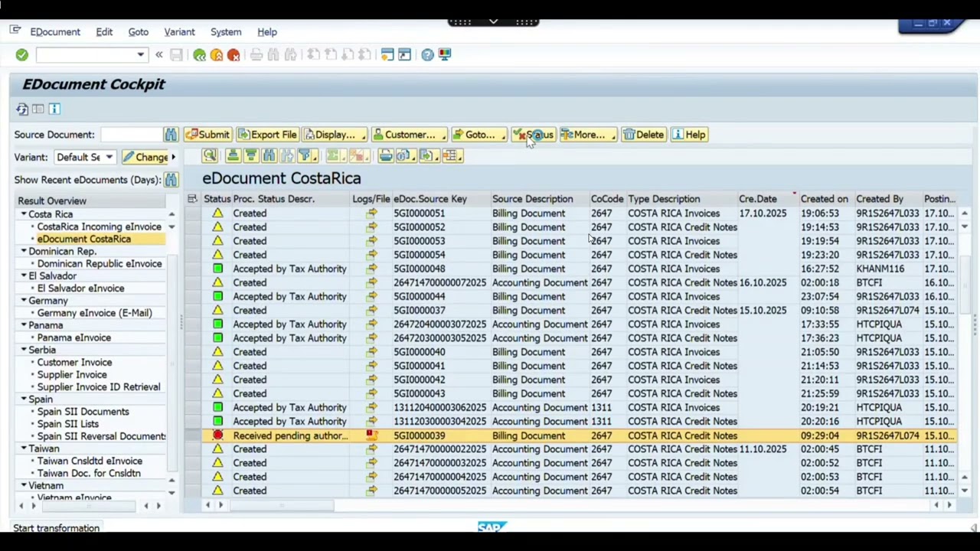Click the green Enter checkmark icon
Viewport: 980px width, 551px height.
pyautogui.click(x=21, y=55)
